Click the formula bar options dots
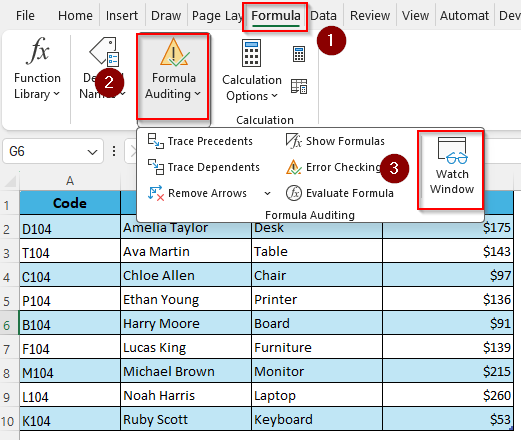Screen dimensions: 521x440 click(114, 151)
